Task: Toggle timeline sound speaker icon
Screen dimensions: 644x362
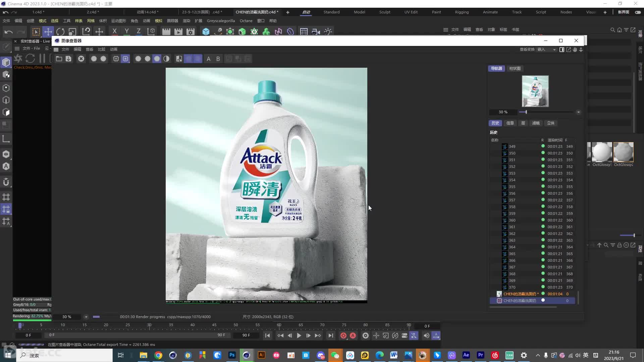Action: pos(426,336)
